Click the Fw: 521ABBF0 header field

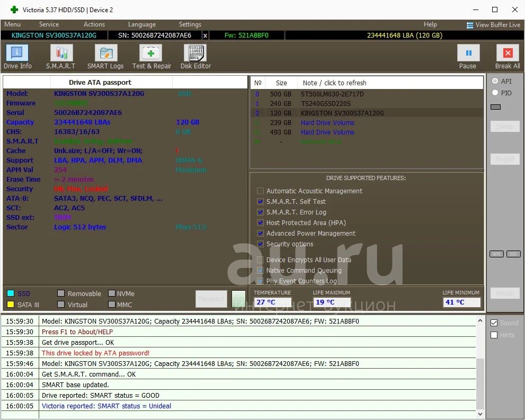pyautogui.click(x=247, y=35)
